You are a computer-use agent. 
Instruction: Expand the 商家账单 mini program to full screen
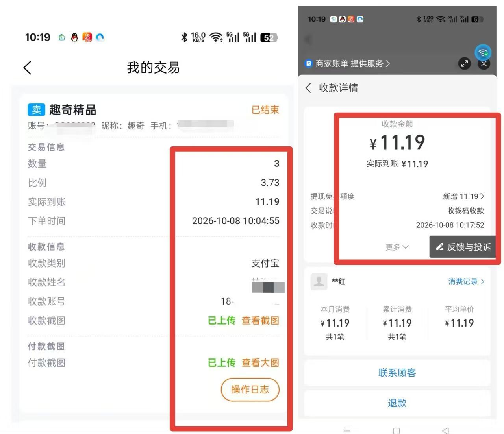coord(465,63)
